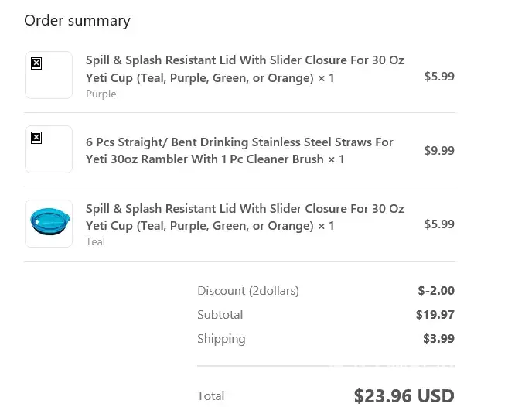Click the Discount (2dollars) label

(248, 291)
